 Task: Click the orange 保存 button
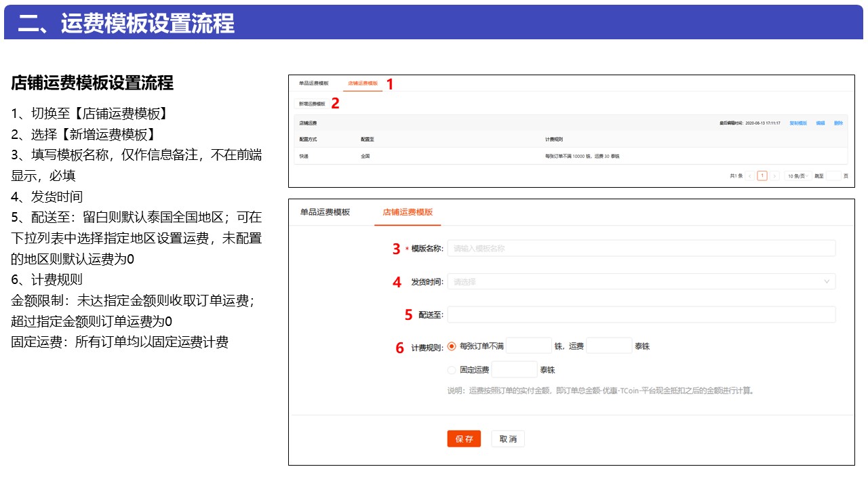(x=464, y=439)
